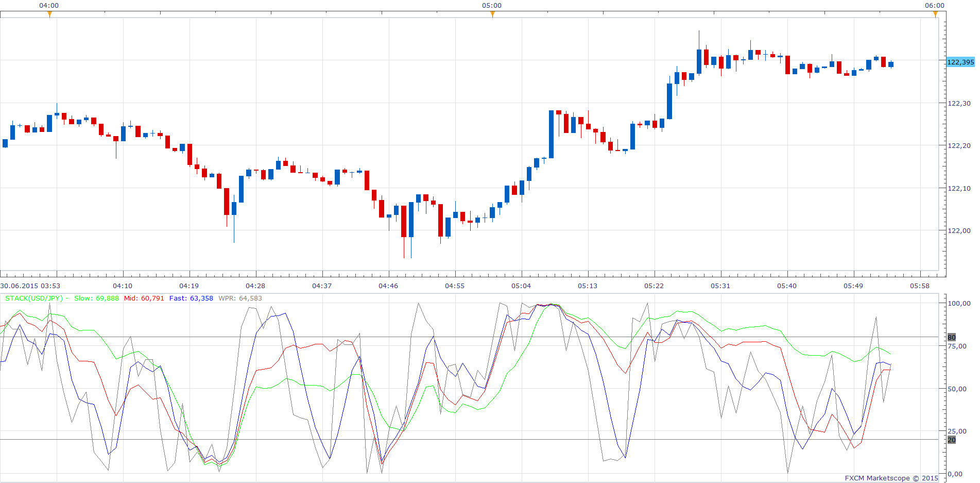Select the current price label 122,395
Screen dimensions: 980x483
point(960,62)
